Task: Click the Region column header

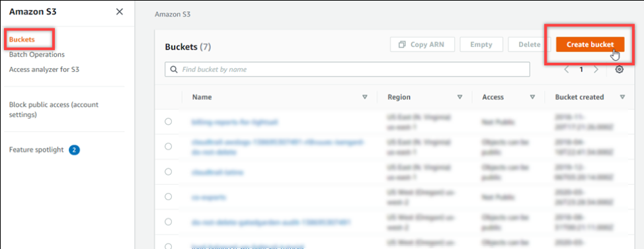Action: pos(399,97)
